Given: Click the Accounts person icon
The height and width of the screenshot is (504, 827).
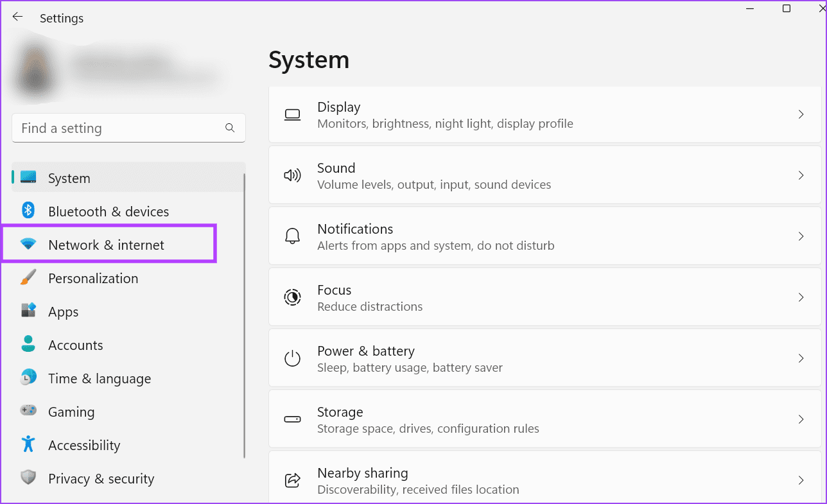Looking at the screenshot, I should [x=28, y=344].
